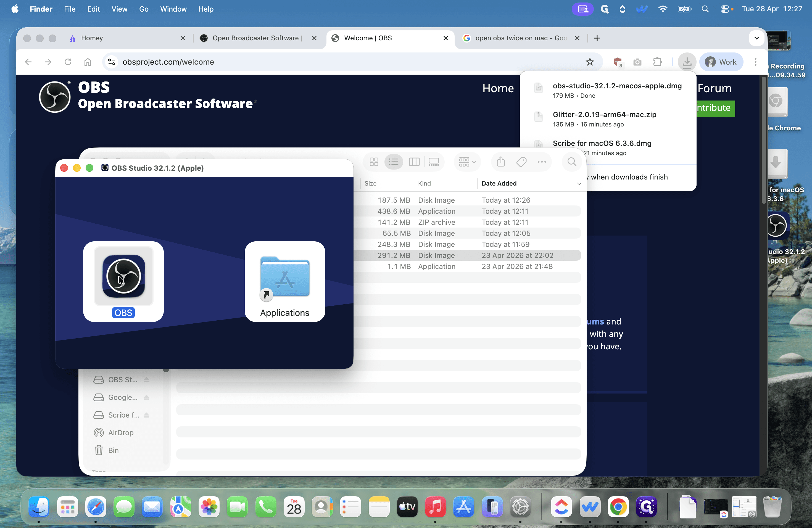Screen dimensions: 812x528
Task: Switch Finder to column view
Action: pyautogui.click(x=414, y=162)
